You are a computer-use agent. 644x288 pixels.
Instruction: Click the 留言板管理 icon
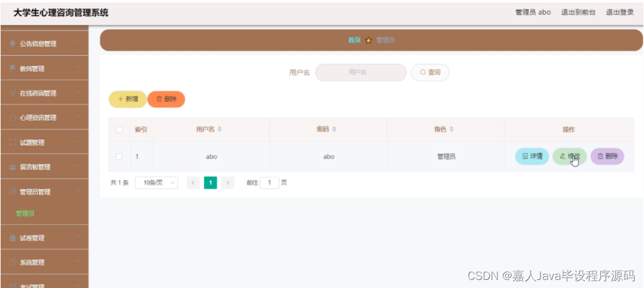pyautogui.click(x=12, y=167)
